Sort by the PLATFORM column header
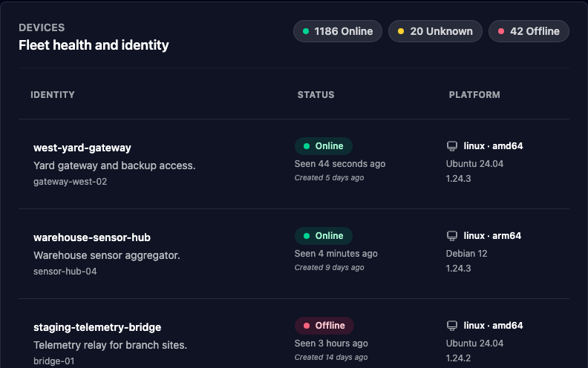Image resolution: width=588 pixels, height=368 pixels. coord(474,95)
